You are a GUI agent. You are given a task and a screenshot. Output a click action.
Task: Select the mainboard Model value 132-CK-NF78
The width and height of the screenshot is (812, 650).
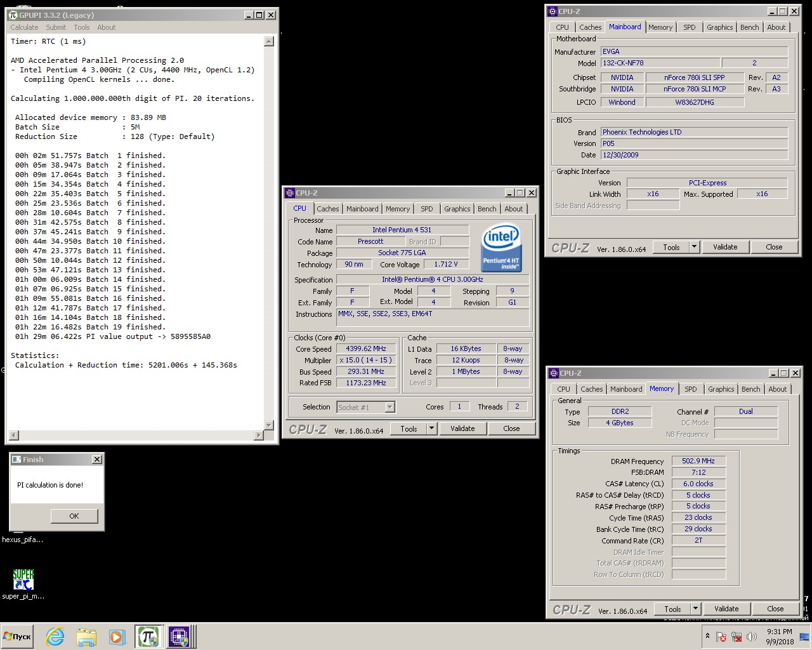(660, 63)
